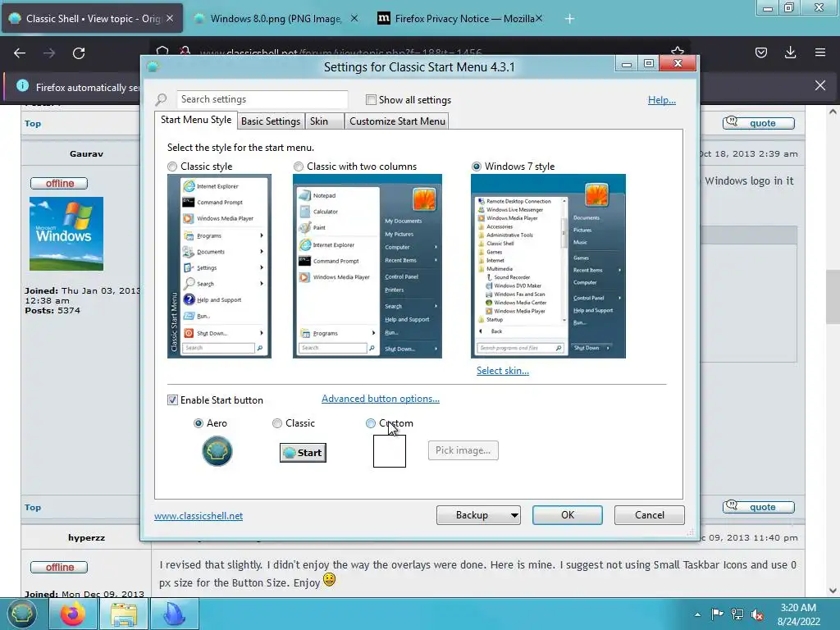The height and width of the screenshot is (630, 840).
Task: Bookmark the page with star icon
Action: coord(678,52)
